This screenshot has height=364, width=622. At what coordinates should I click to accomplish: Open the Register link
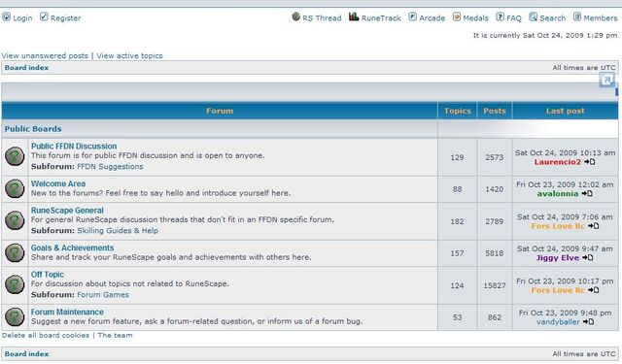point(65,18)
